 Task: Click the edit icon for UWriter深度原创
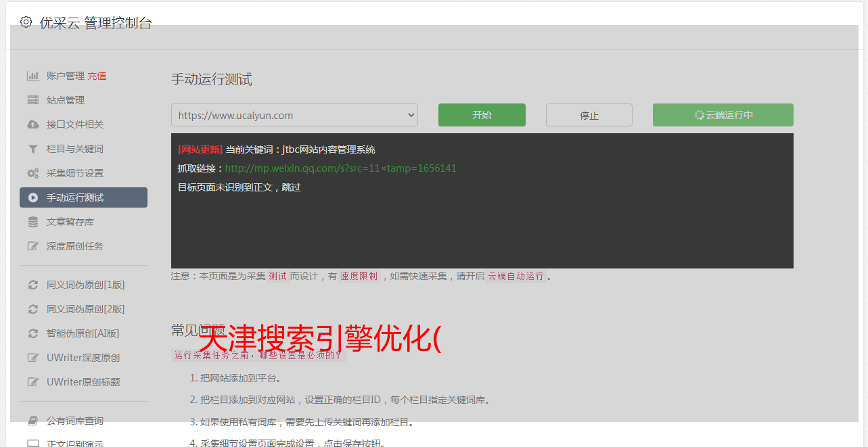32,358
